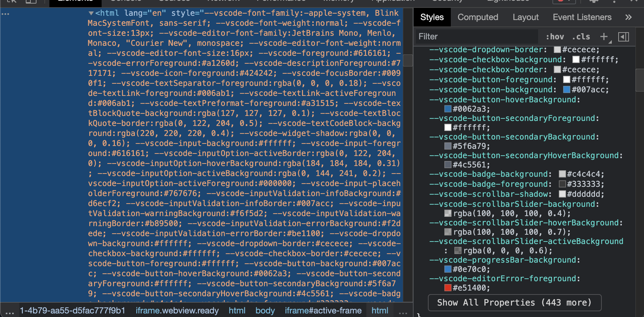
Task: Open the badge-background #c4c4c4 swatch
Action: pos(562,174)
